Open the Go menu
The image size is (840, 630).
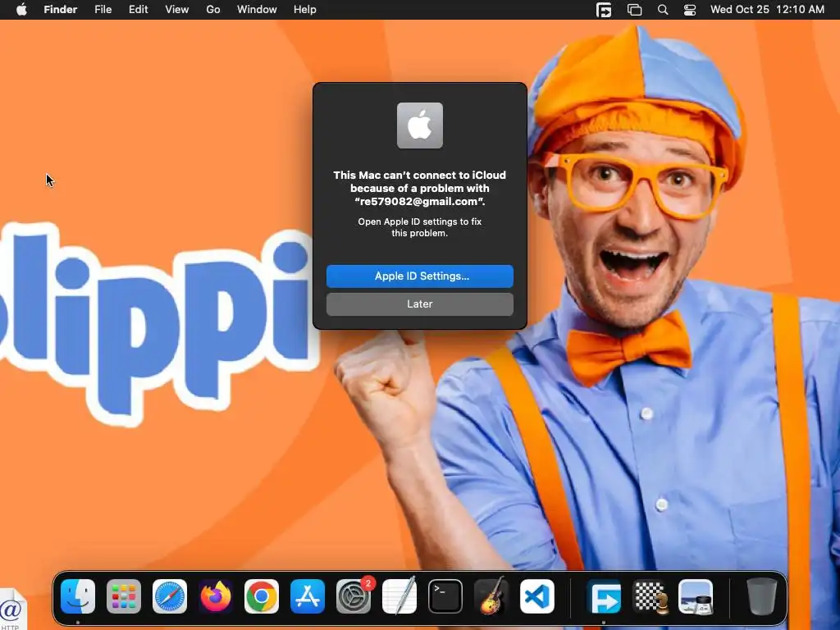213,10
